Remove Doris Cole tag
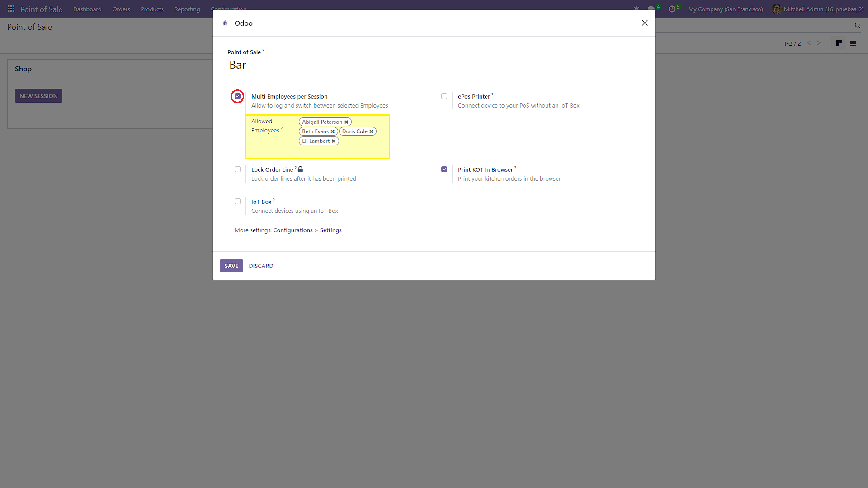This screenshot has width=868, height=488. tap(372, 131)
